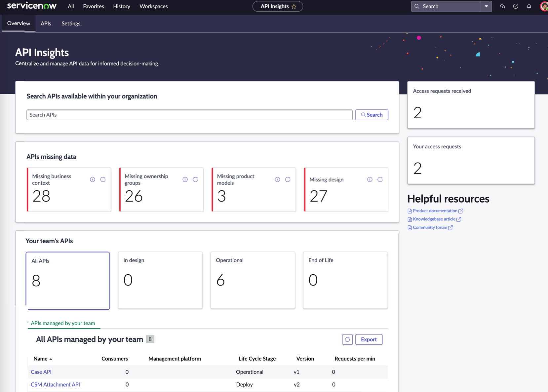Select the End of Life card

click(x=345, y=280)
